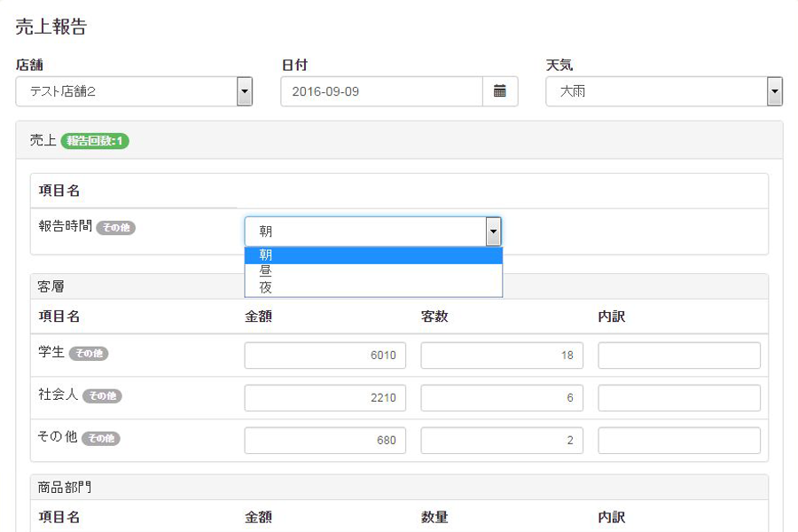Image resolution: width=798 pixels, height=532 pixels.
Task: Click the 学生 breakdown field
Action: (x=678, y=356)
